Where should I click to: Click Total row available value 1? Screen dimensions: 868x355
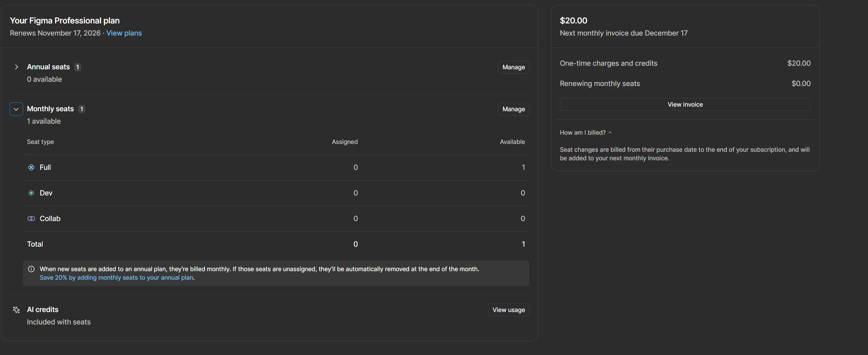coord(523,244)
